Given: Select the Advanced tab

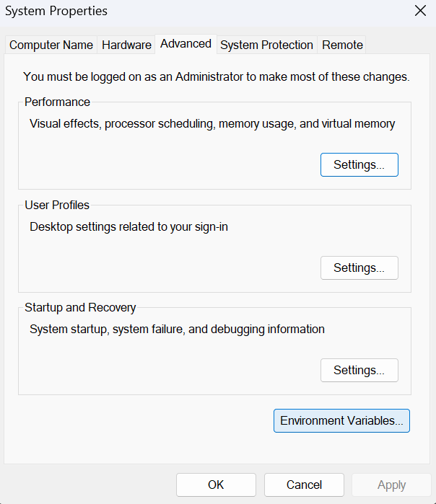Looking at the screenshot, I should coord(186,43).
